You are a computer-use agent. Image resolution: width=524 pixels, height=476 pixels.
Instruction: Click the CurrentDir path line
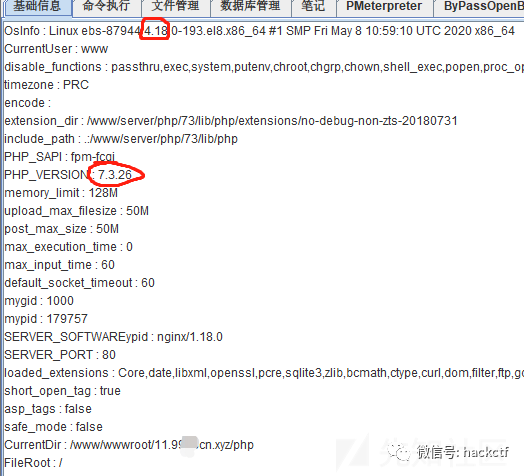(129, 445)
